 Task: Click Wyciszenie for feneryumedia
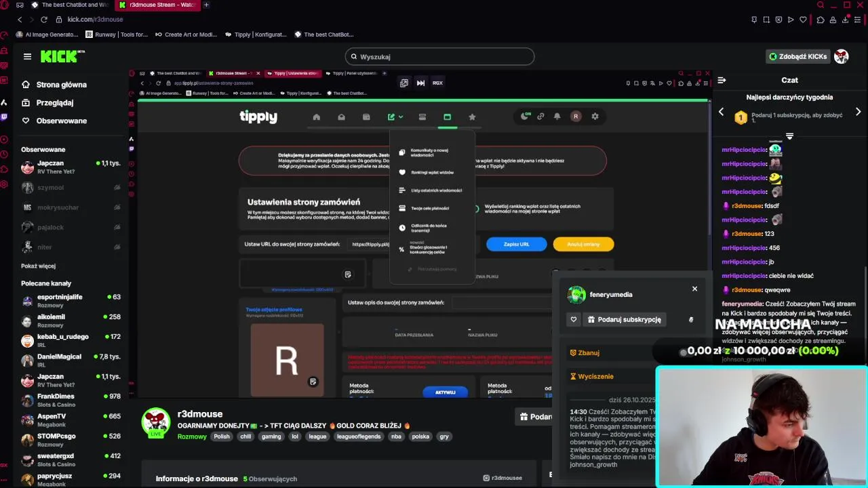pos(591,376)
